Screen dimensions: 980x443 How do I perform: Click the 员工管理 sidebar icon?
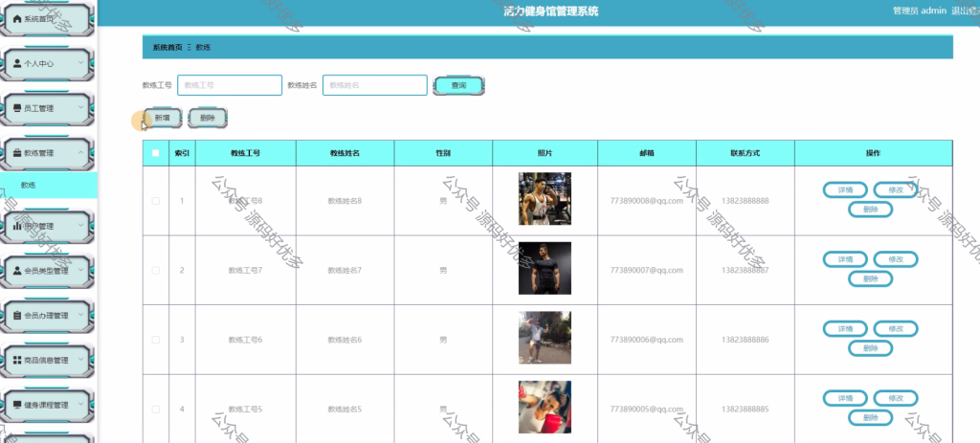(x=17, y=108)
